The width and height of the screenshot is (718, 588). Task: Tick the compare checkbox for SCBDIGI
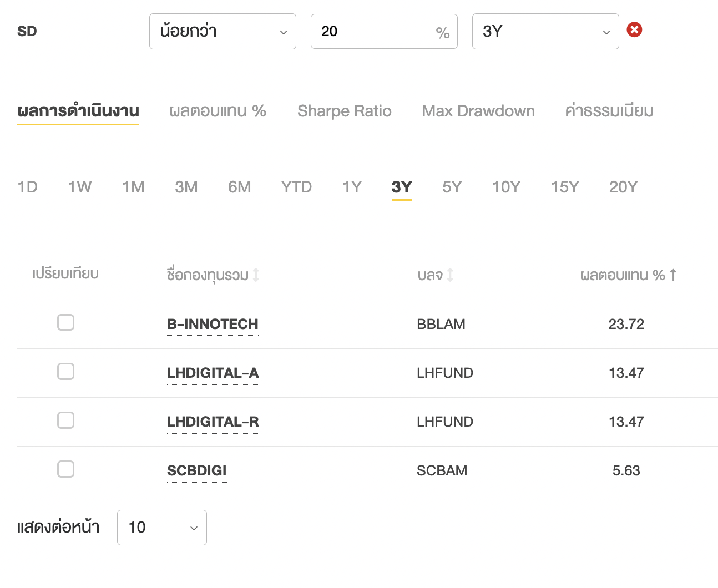(65, 469)
